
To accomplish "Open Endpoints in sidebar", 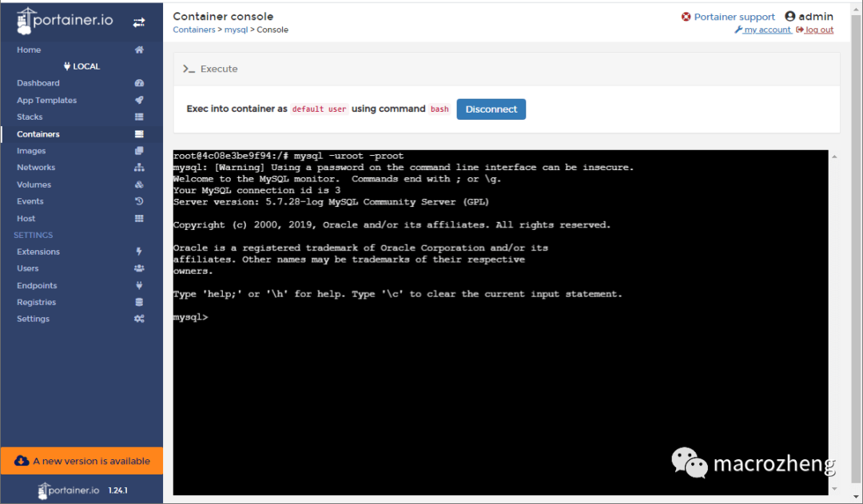I will (x=82, y=285).
